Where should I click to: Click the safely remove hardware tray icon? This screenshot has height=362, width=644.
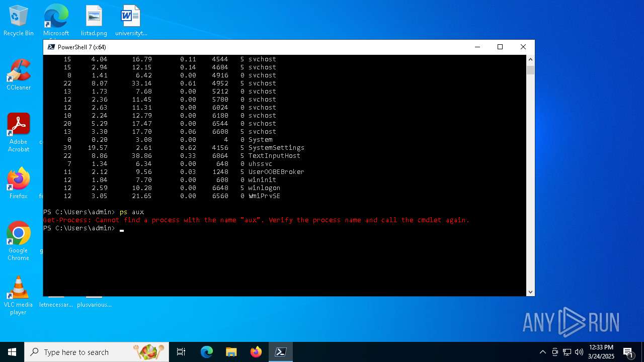click(x=555, y=352)
